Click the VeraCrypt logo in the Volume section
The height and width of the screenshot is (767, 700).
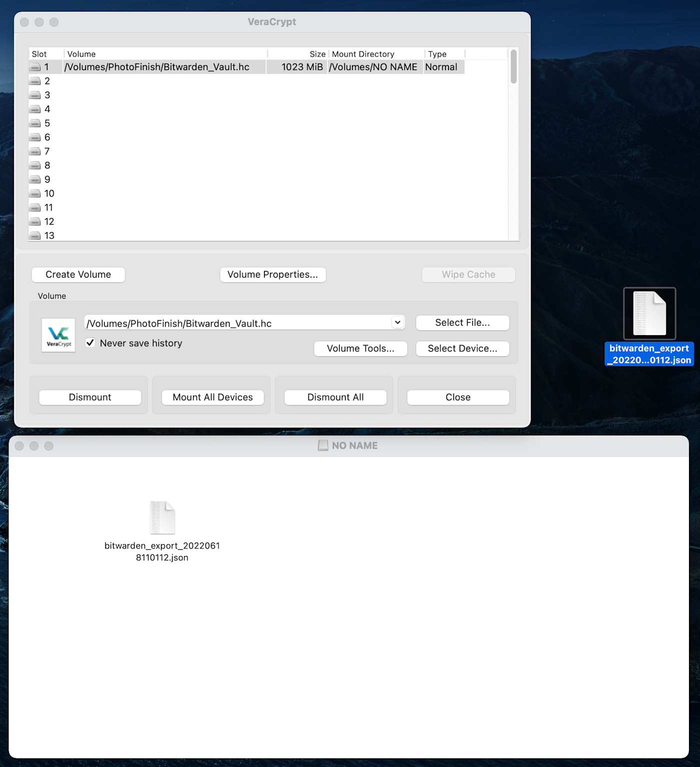58,335
